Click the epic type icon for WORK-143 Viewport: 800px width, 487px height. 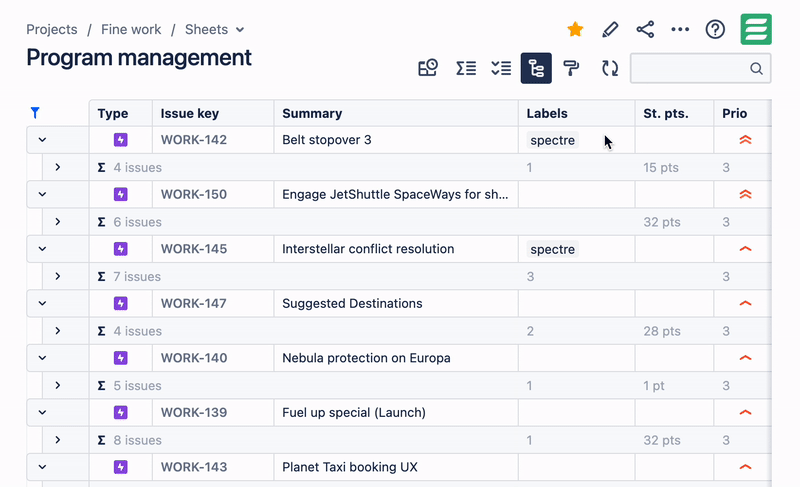pos(120,467)
